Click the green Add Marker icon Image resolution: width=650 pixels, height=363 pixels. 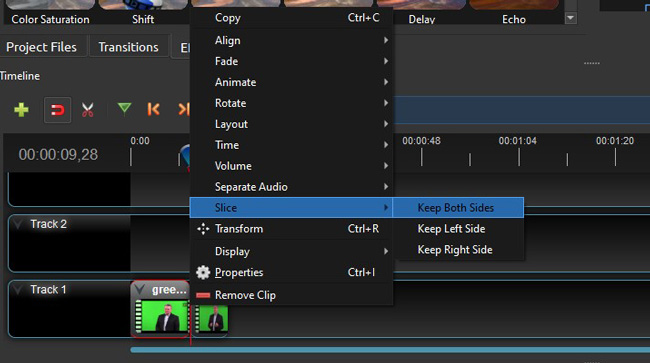coord(124,109)
